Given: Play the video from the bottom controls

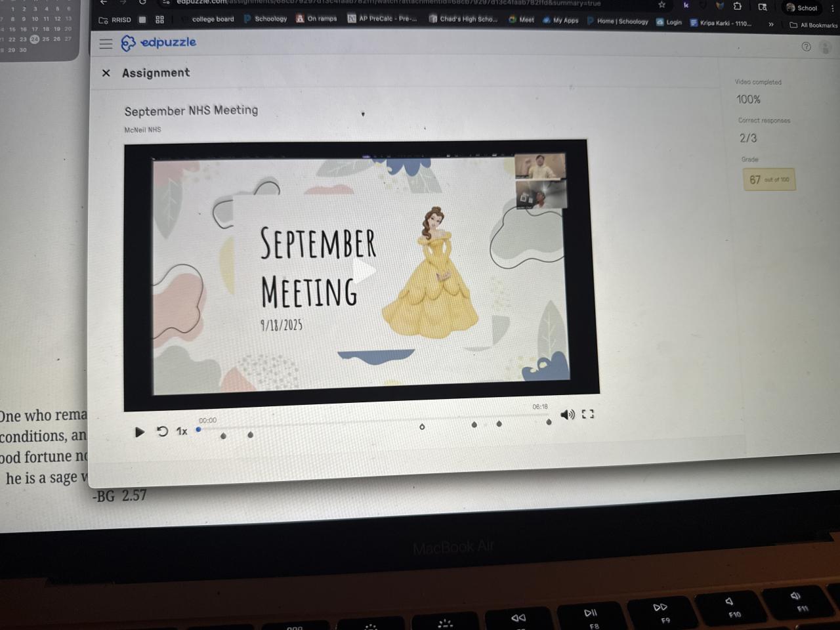Looking at the screenshot, I should [x=139, y=432].
